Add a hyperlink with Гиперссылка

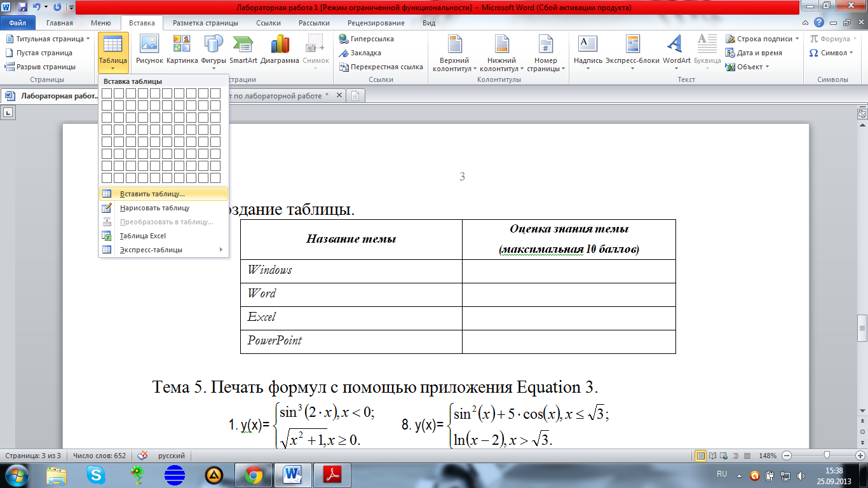click(x=367, y=39)
